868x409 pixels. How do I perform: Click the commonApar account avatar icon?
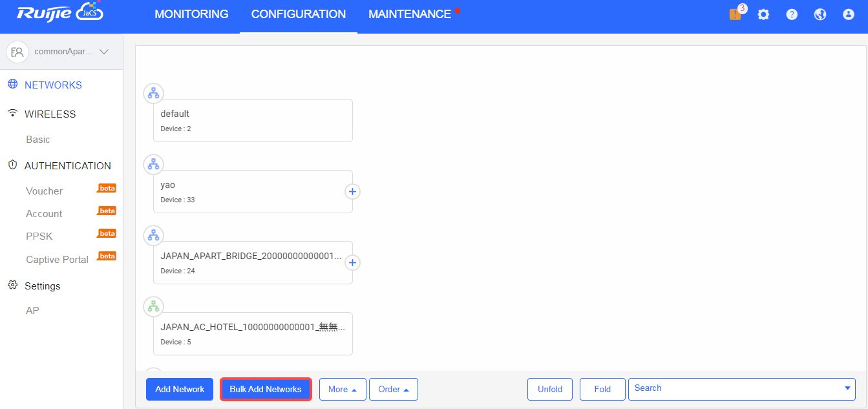coord(17,52)
